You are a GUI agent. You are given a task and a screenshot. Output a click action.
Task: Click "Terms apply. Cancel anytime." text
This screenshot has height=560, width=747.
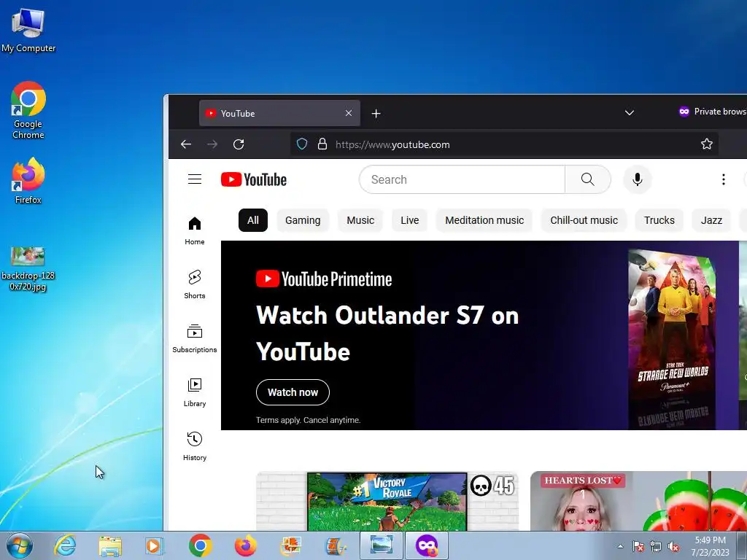309,420
